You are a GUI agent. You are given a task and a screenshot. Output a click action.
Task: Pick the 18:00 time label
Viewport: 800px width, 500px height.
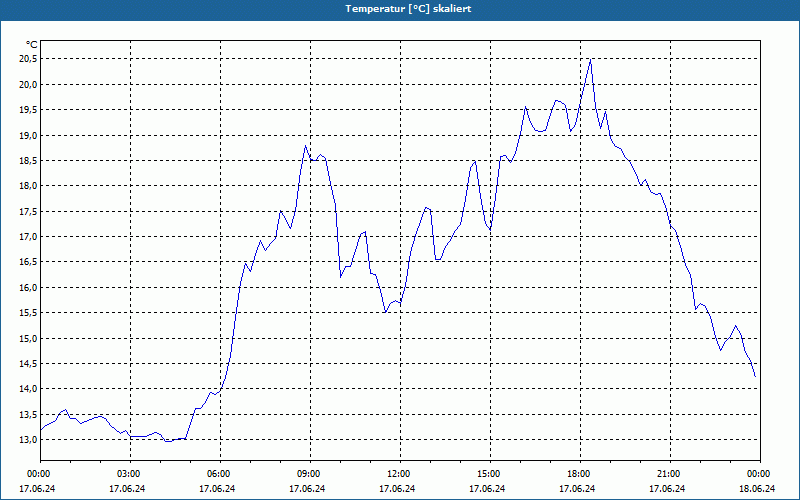coord(578,474)
